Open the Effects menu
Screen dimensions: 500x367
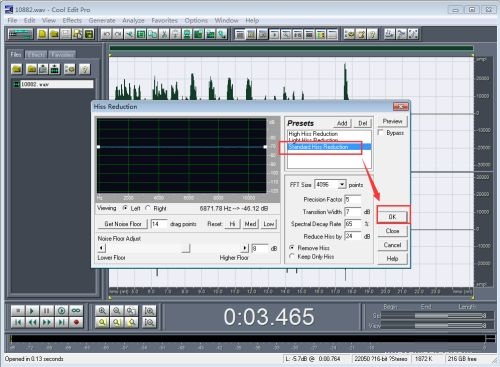72,20
